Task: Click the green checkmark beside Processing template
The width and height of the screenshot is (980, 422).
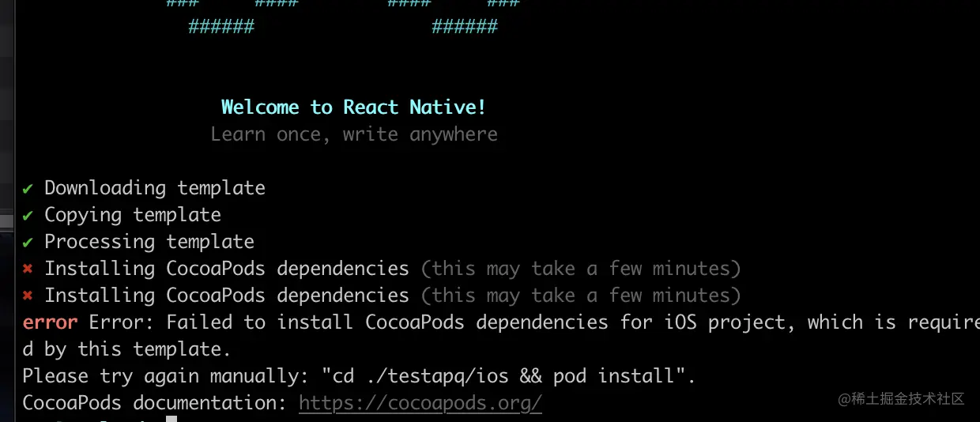Action: pyautogui.click(x=28, y=242)
